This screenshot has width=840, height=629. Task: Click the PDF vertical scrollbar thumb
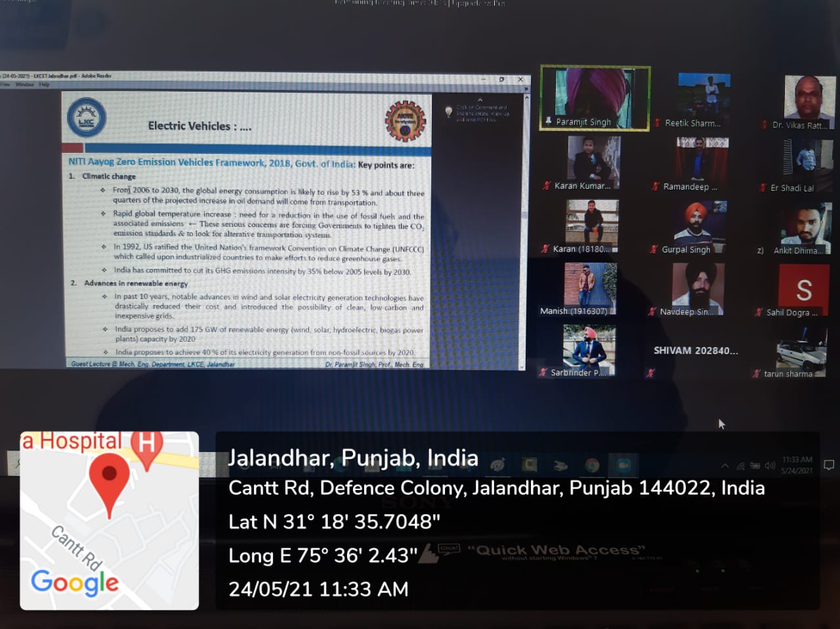pyautogui.click(x=524, y=216)
